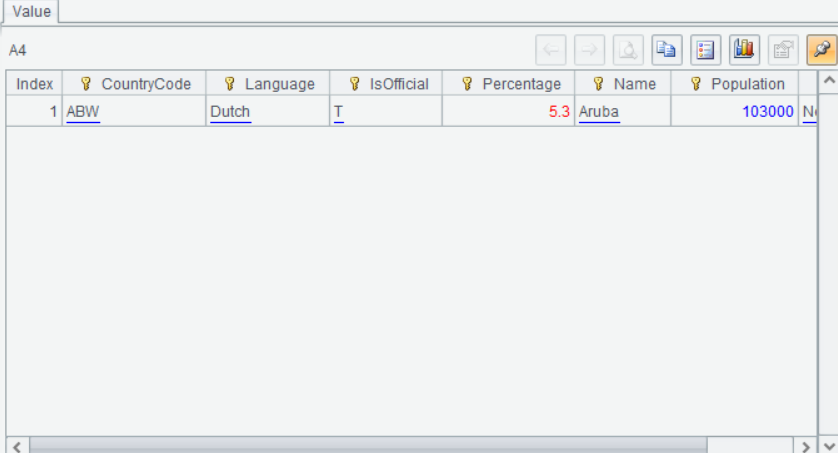This screenshot has width=838, height=453.
Task: Click the Aruba name cell link
Action: pyautogui.click(x=599, y=112)
